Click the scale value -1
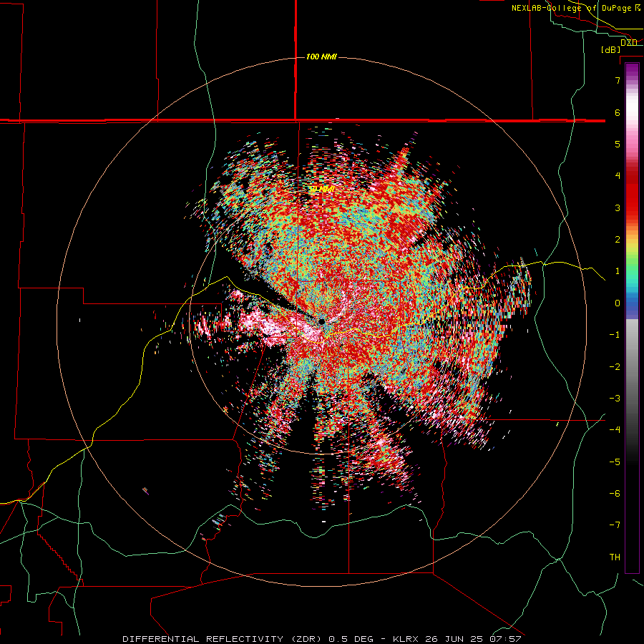Viewport: 644px width, 644px height. click(x=615, y=335)
